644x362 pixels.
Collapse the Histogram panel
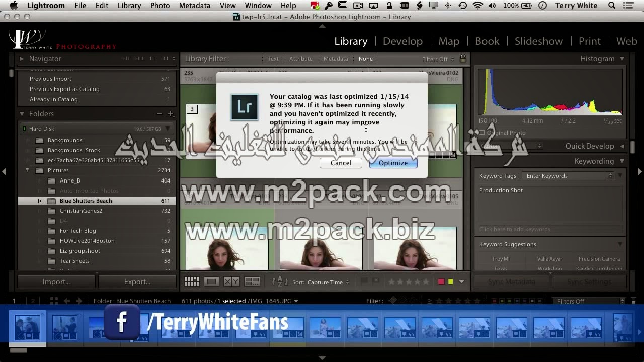coord(622,59)
